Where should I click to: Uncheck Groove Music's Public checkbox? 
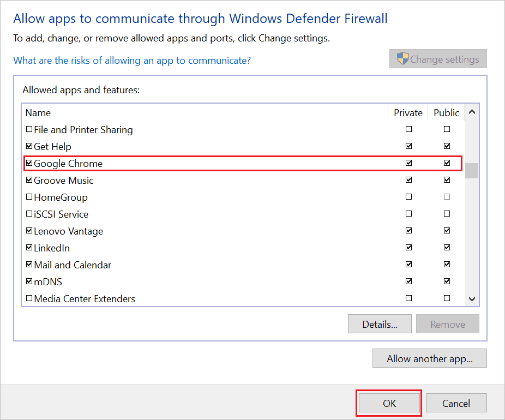pos(446,179)
